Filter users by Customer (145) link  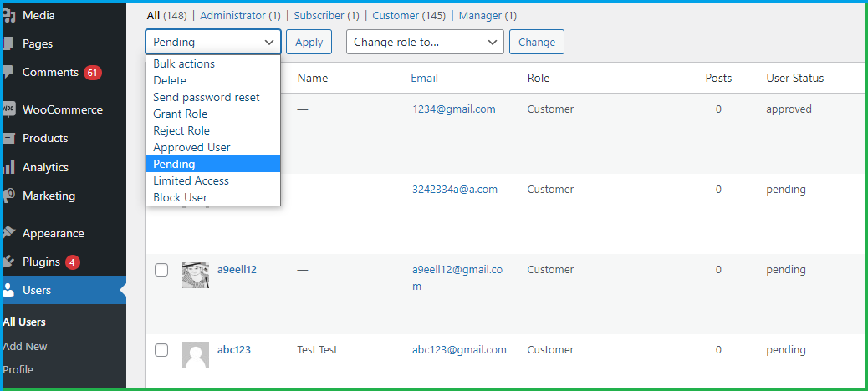(409, 16)
